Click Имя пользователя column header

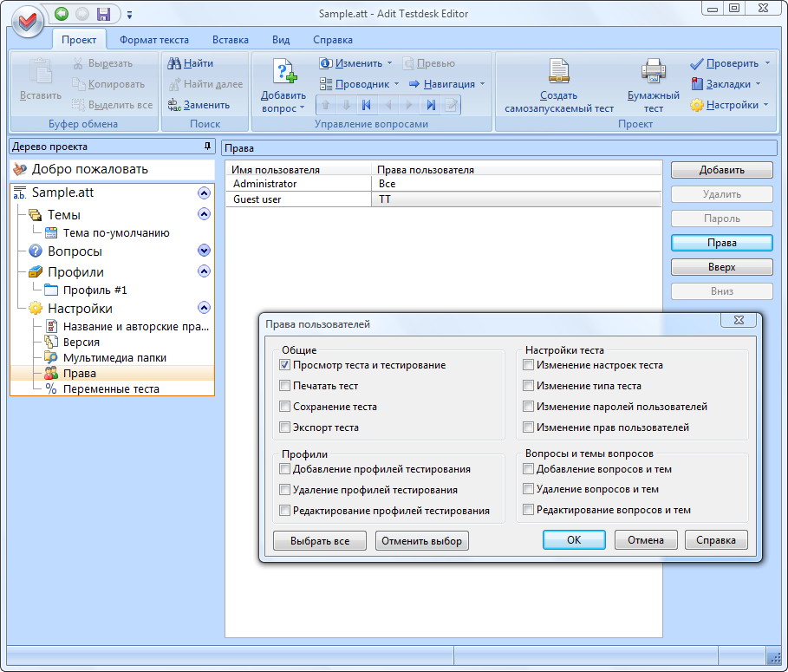pos(298,170)
